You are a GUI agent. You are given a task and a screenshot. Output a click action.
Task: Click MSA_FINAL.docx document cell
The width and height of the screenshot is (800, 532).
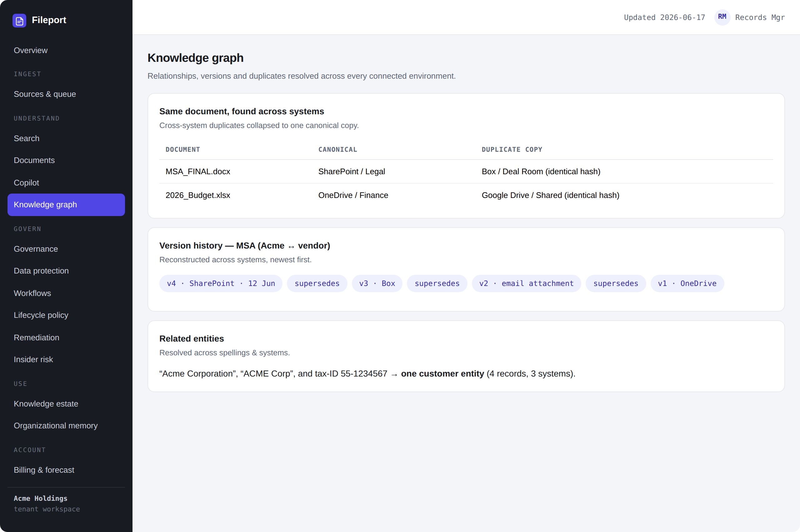[198, 171]
